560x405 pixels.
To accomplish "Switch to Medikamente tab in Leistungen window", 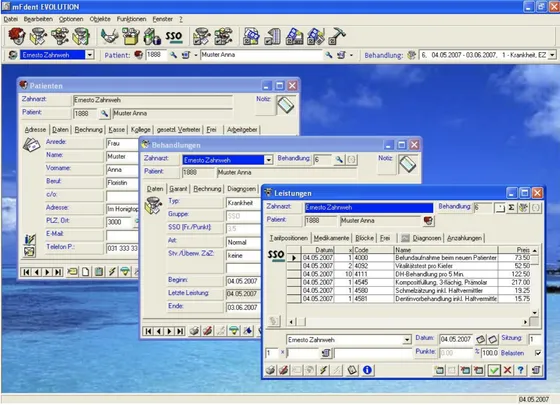I will (331, 238).
